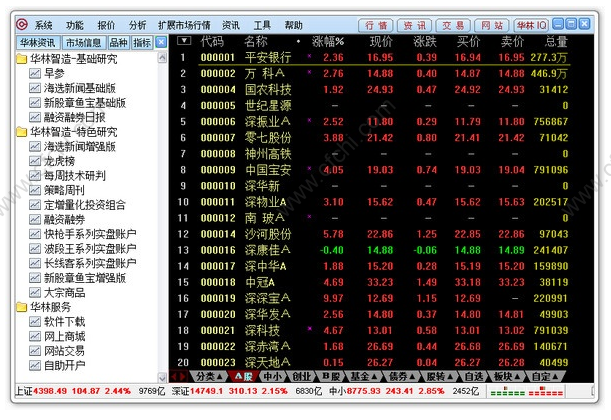Open the 网上商城 icon
This screenshot has height=420, width=611.
coord(35,336)
